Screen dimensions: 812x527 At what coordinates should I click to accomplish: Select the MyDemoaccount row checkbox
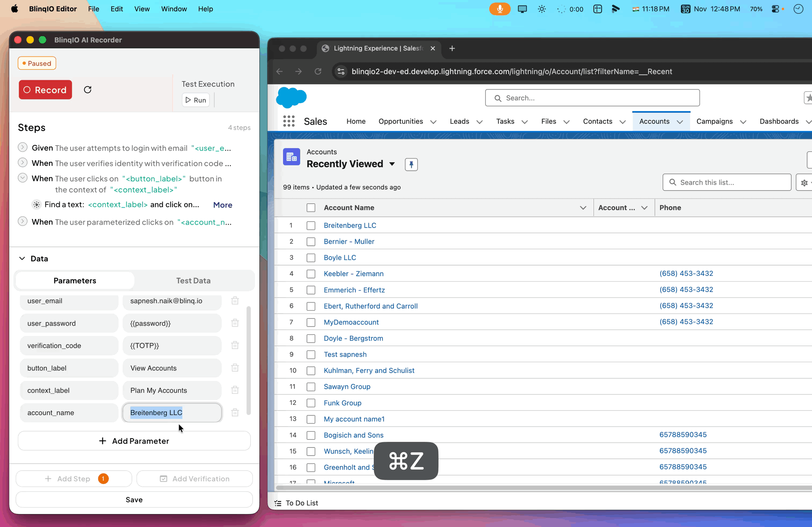point(311,323)
